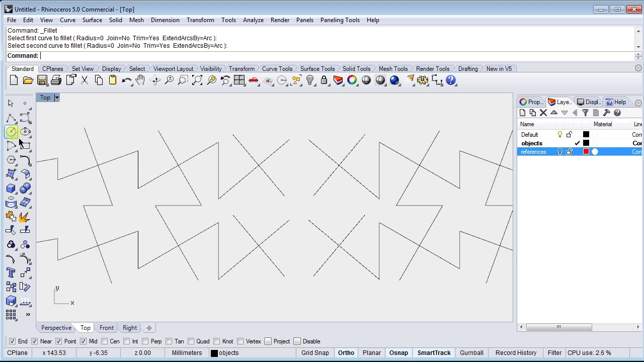Viewport: 644px width, 362px height.
Task: Open toolbar options gear beside tabs
Action: click(638, 68)
